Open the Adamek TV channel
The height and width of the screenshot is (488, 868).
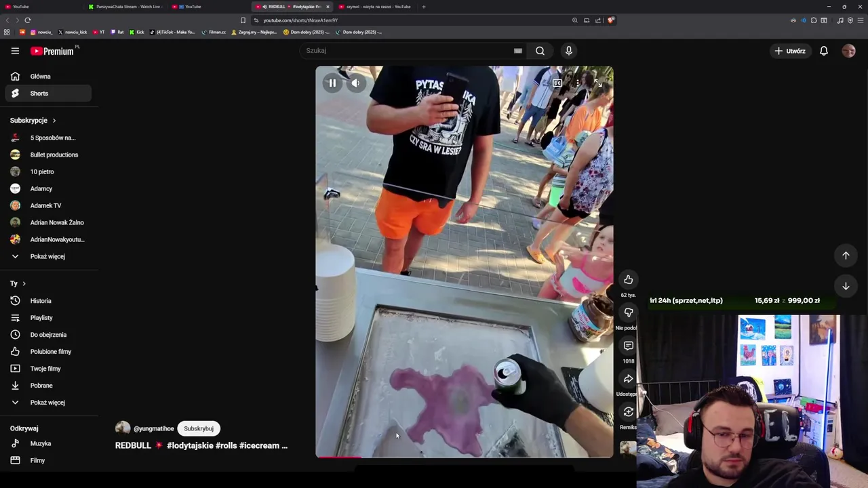[47, 205]
